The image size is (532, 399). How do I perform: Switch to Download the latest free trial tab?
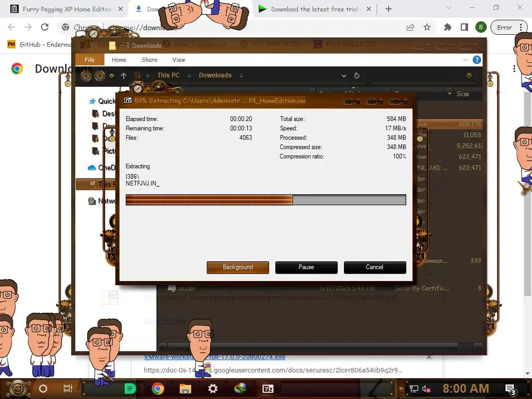coord(314,9)
